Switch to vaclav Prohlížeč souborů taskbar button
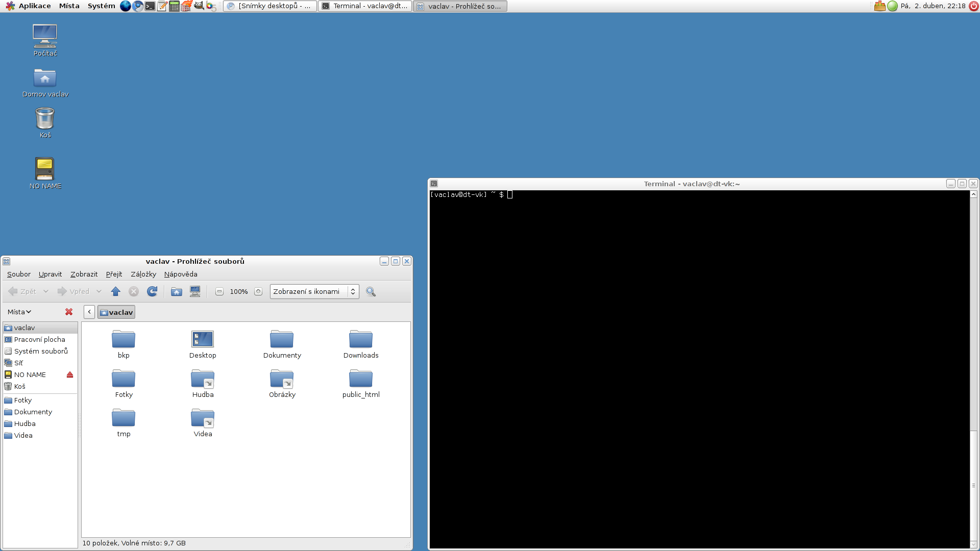The height and width of the screenshot is (551, 980). tap(460, 6)
